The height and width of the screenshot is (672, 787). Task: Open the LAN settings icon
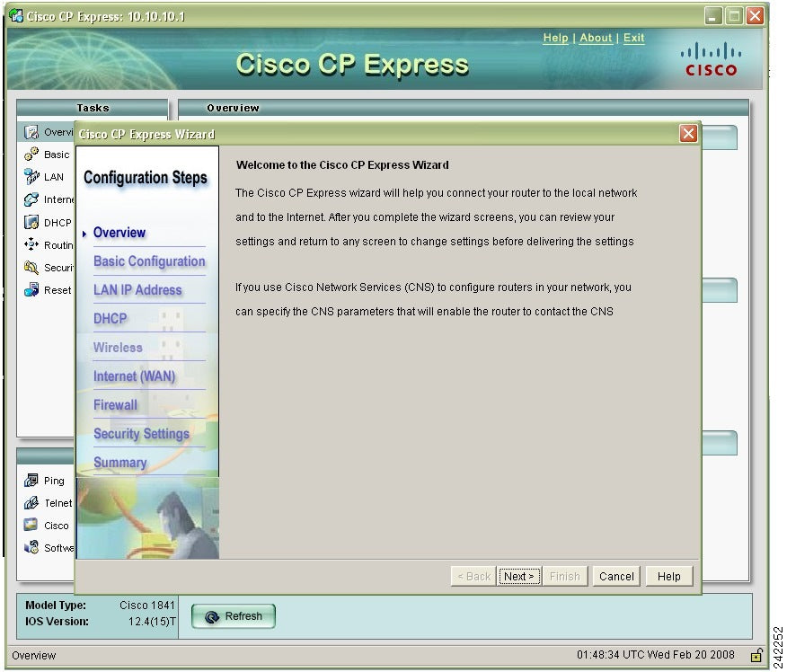point(31,176)
